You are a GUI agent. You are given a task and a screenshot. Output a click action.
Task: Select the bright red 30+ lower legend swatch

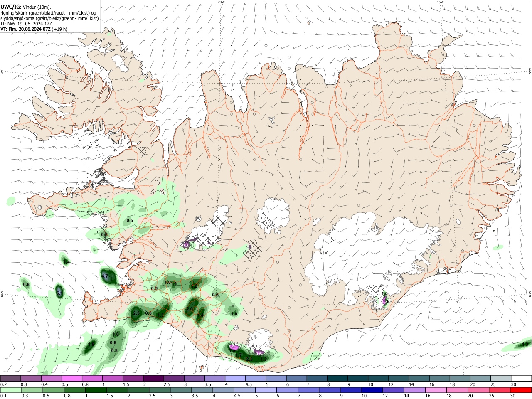[x=521, y=390]
